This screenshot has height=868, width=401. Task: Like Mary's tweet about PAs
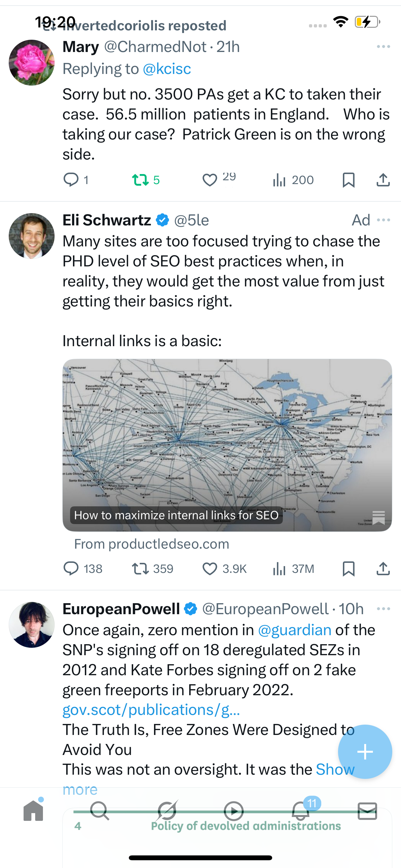[210, 180]
